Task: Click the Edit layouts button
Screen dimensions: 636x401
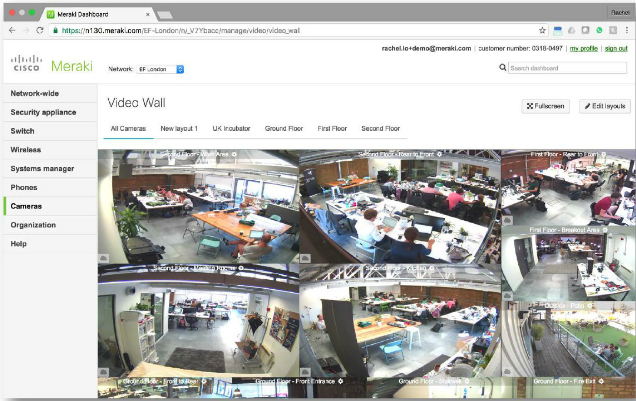Action: [605, 105]
